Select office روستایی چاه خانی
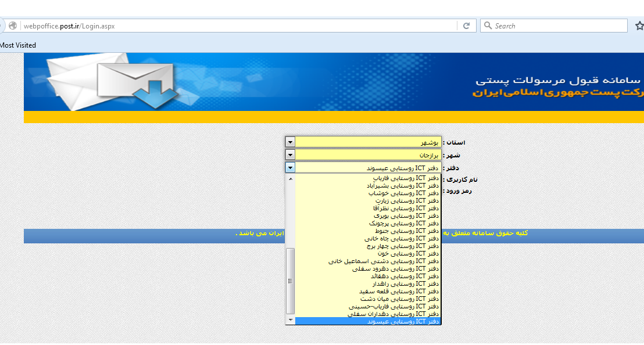Image resolution: width=644 pixels, height=345 pixels. coord(367,238)
